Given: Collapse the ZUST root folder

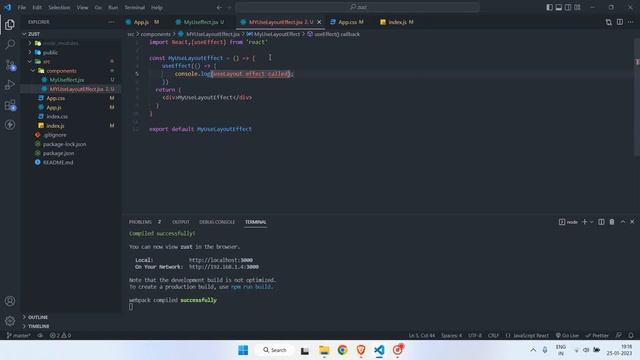Looking at the screenshot, I should (24, 34).
